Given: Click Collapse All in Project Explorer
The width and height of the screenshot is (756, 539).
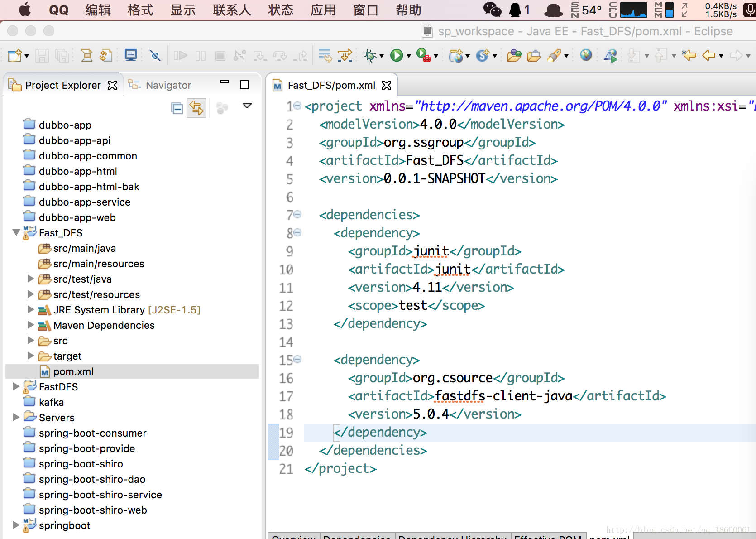Looking at the screenshot, I should click(x=177, y=108).
